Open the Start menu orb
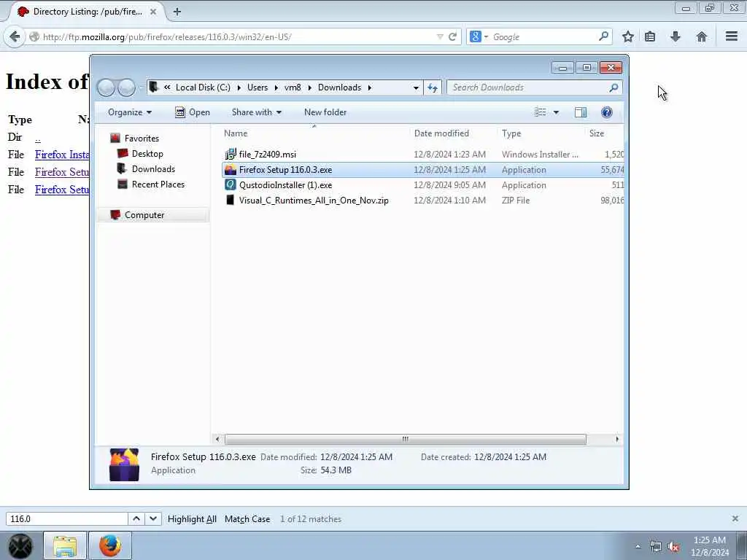The height and width of the screenshot is (560, 747). [x=20, y=545]
